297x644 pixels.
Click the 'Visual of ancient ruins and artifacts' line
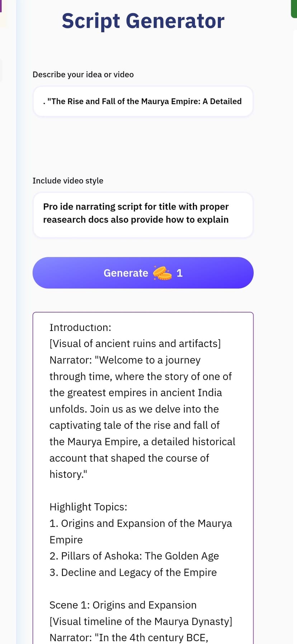click(135, 344)
